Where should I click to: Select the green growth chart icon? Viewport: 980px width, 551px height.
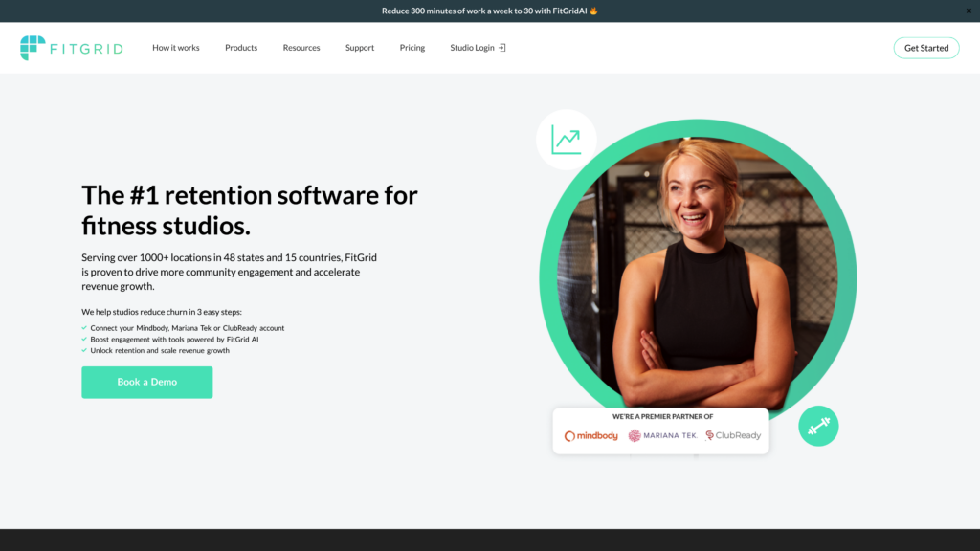[x=566, y=139]
